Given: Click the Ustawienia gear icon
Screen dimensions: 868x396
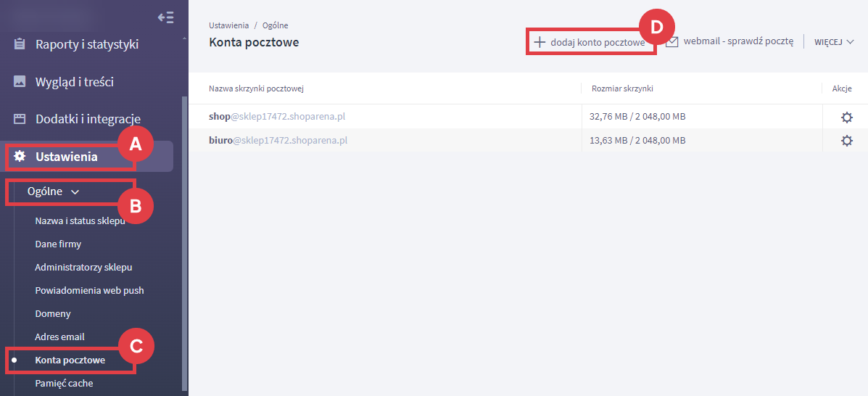Looking at the screenshot, I should (x=20, y=157).
